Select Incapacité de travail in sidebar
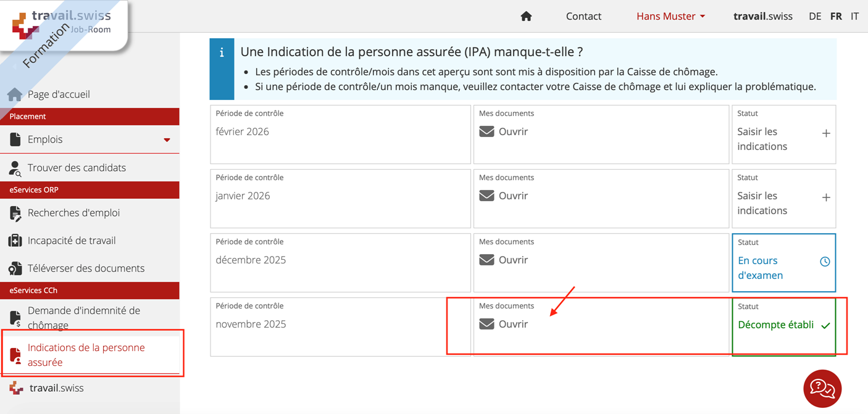 (71, 241)
